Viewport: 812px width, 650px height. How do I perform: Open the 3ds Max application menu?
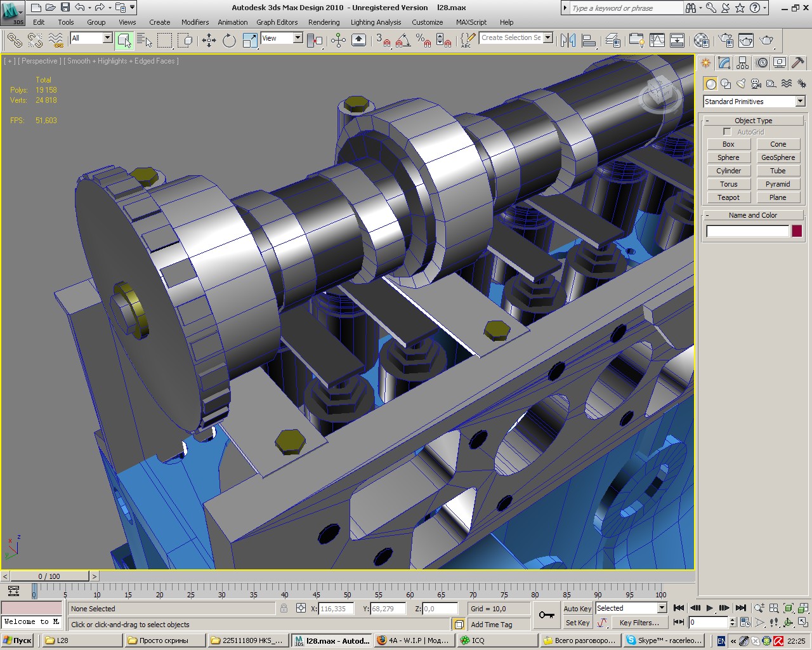(13, 13)
